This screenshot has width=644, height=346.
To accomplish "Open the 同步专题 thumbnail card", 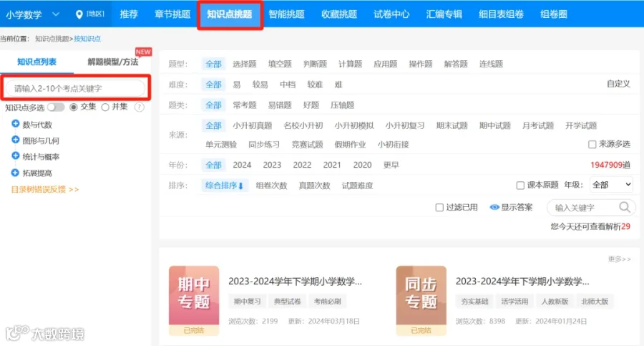I will [421, 301].
